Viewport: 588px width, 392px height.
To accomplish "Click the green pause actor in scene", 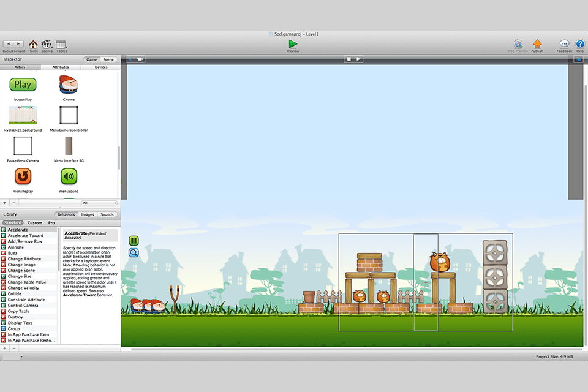I will click(x=134, y=241).
